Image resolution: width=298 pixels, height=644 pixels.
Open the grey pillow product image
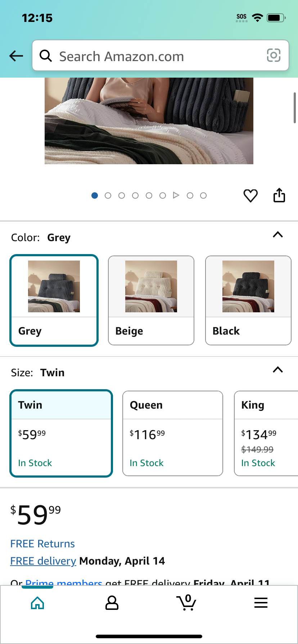coord(149,121)
